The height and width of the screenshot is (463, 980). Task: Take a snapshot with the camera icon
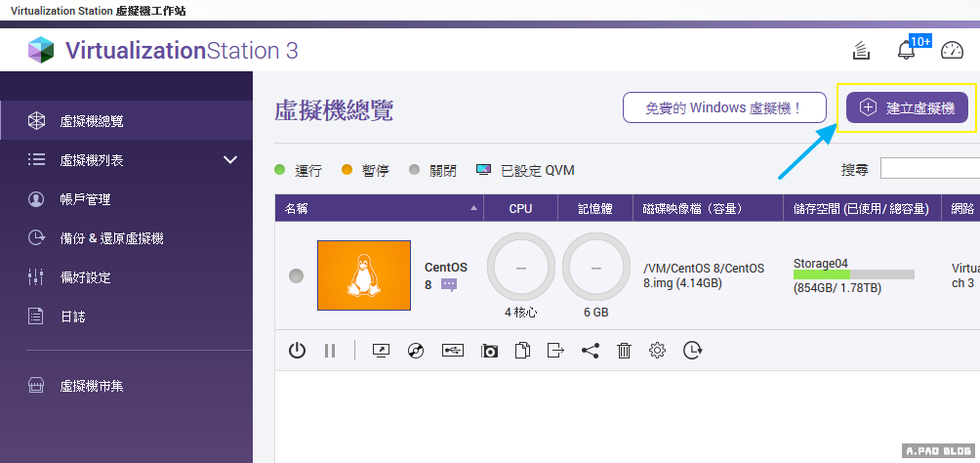pyautogui.click(x=489, y=350)
